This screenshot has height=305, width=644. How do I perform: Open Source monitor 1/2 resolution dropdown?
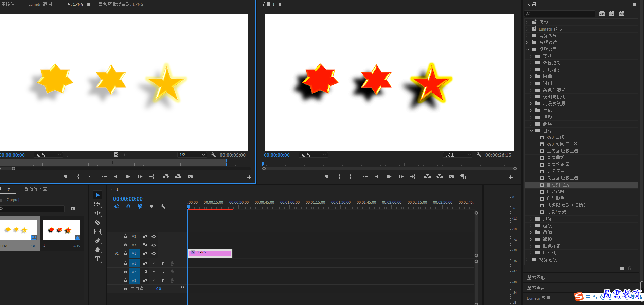click(x=192, y=155)
